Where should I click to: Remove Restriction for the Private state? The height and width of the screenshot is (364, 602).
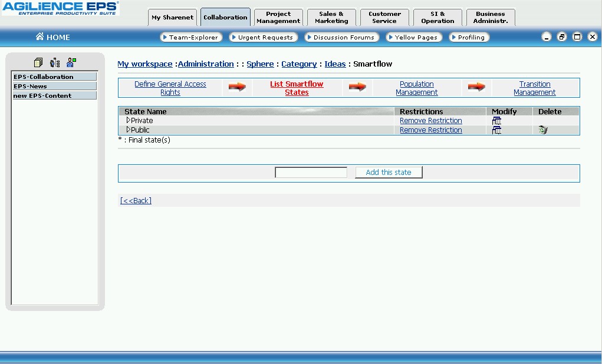click(x=430, y=121)
